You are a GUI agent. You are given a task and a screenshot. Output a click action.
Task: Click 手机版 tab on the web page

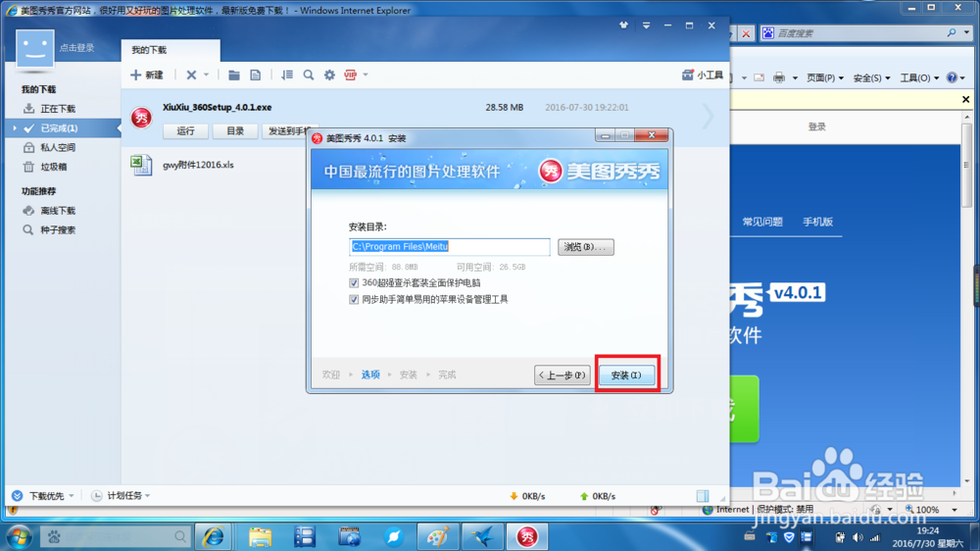point(817,222)
